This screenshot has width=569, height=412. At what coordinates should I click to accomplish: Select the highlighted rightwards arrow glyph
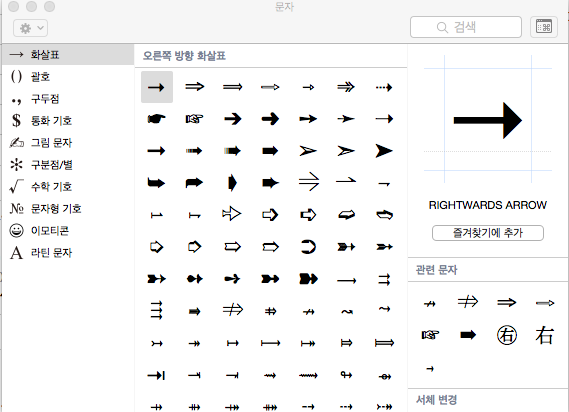point(157,87)
